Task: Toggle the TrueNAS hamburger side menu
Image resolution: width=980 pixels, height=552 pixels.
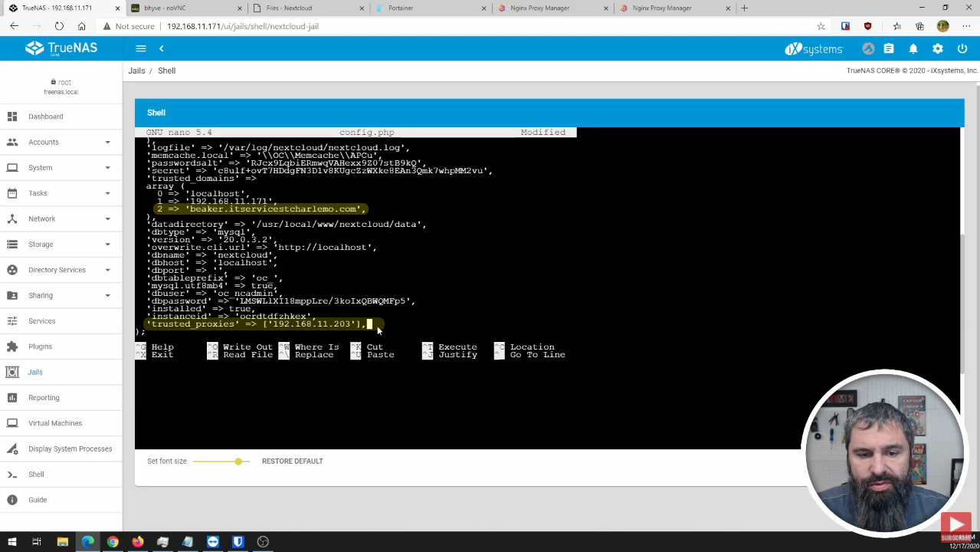Action: [141, 48]
